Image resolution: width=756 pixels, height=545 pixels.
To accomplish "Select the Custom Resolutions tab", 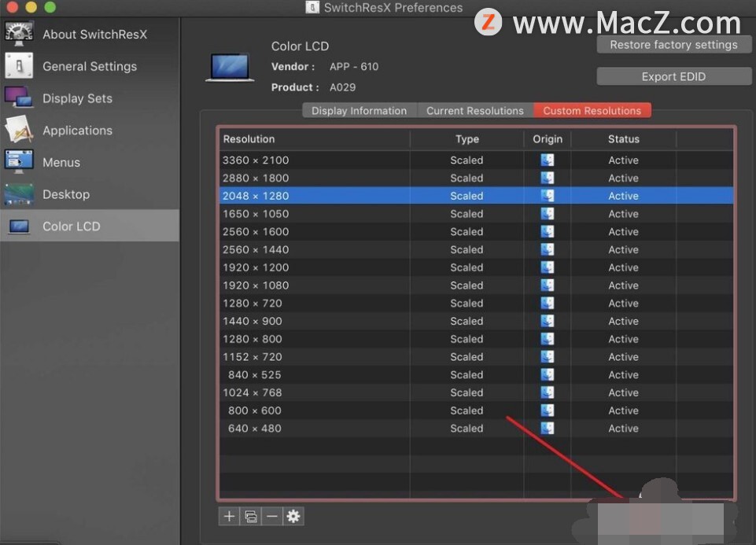I will [592, 110].
